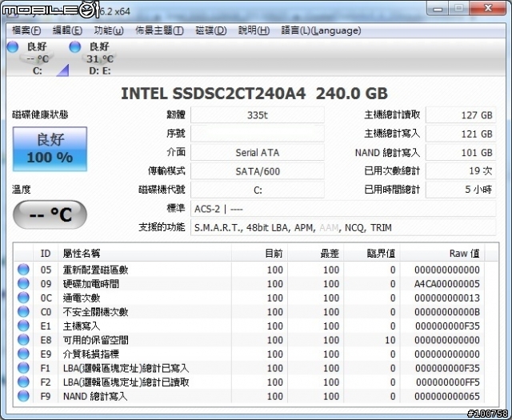Click the Raw 值 column header
The width and height of the screenshot is (512, 420).
point(442,253)
